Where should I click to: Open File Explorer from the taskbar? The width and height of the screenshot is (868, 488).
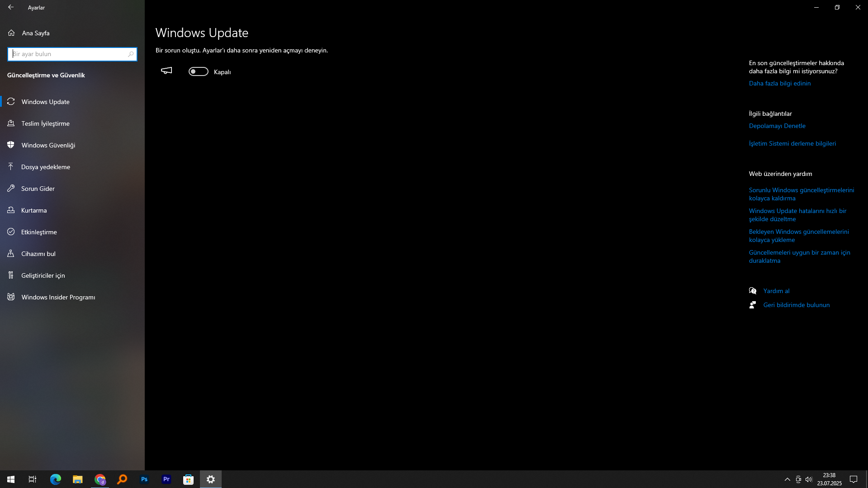coord(78,479)
